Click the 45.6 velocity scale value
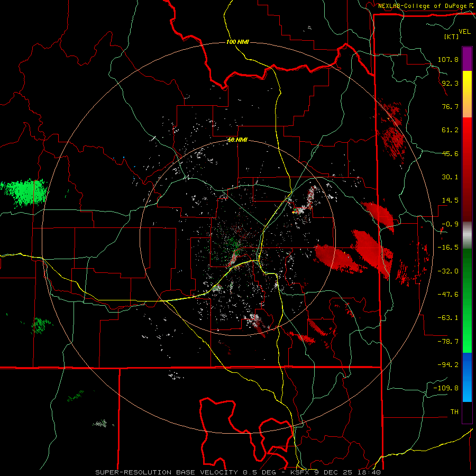Viewport: 476px width, 476px height. point(450,153)
